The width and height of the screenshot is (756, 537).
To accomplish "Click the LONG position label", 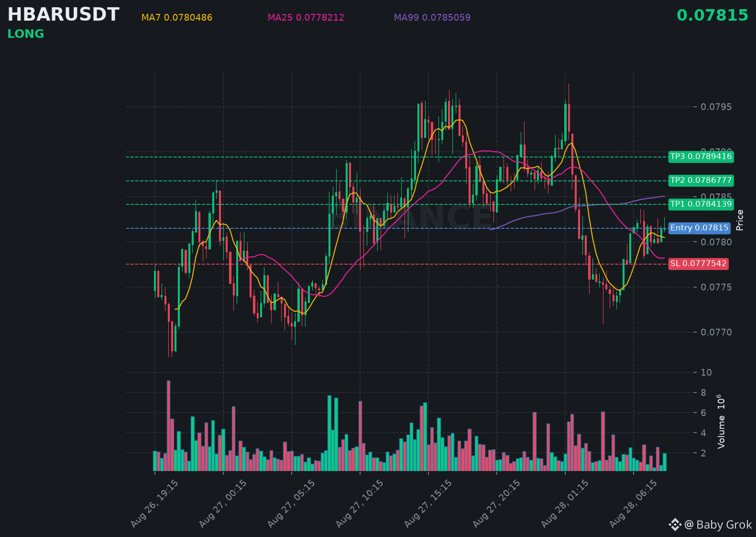I will (26, 34).
